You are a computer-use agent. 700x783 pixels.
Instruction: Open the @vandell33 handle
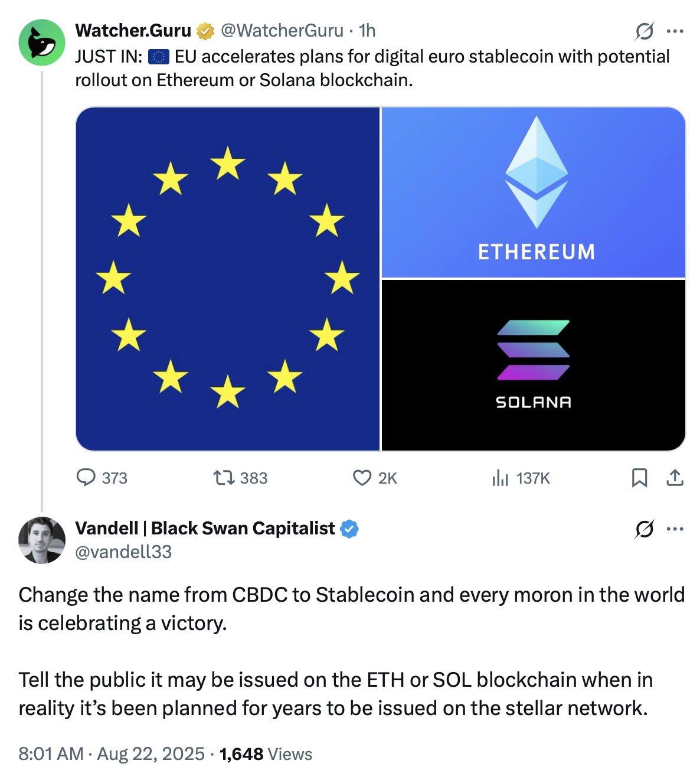point(123,552)
